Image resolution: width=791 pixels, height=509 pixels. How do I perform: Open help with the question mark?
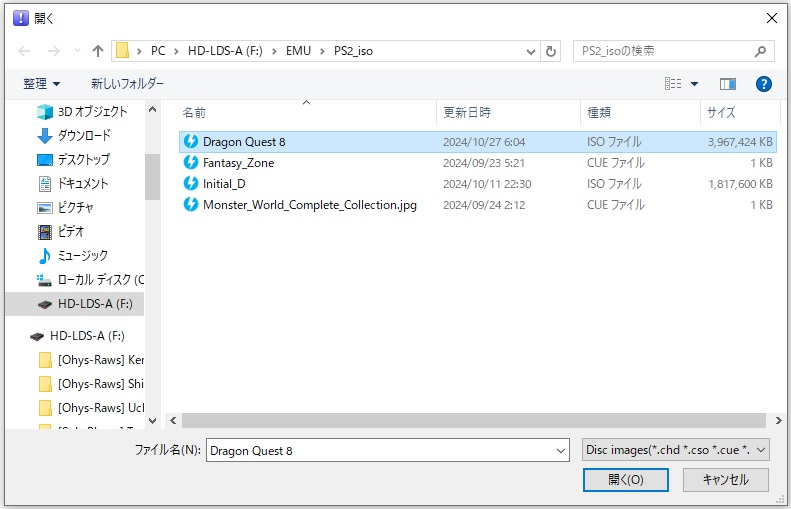764,84
